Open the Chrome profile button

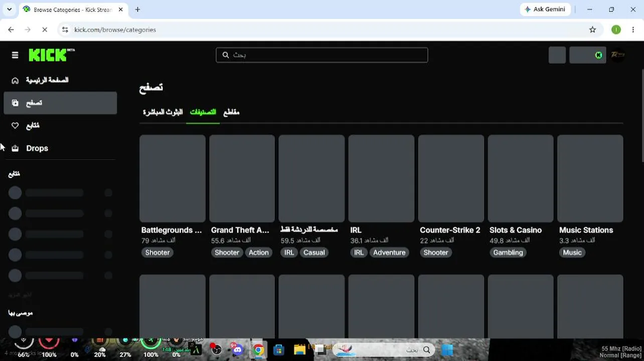pos(616,30)
